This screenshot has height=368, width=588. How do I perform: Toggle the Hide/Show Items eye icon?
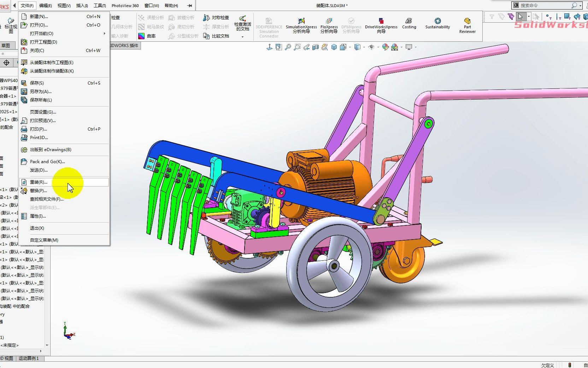click(x=372, y=47)
